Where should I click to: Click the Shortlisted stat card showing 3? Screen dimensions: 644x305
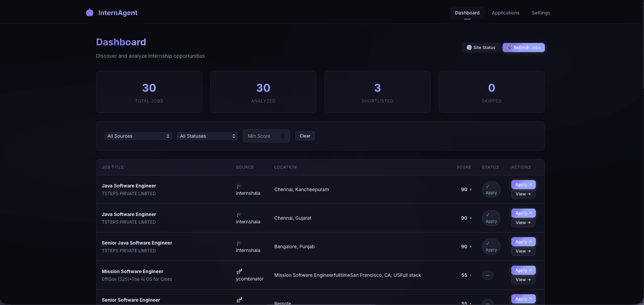(378, 92)
